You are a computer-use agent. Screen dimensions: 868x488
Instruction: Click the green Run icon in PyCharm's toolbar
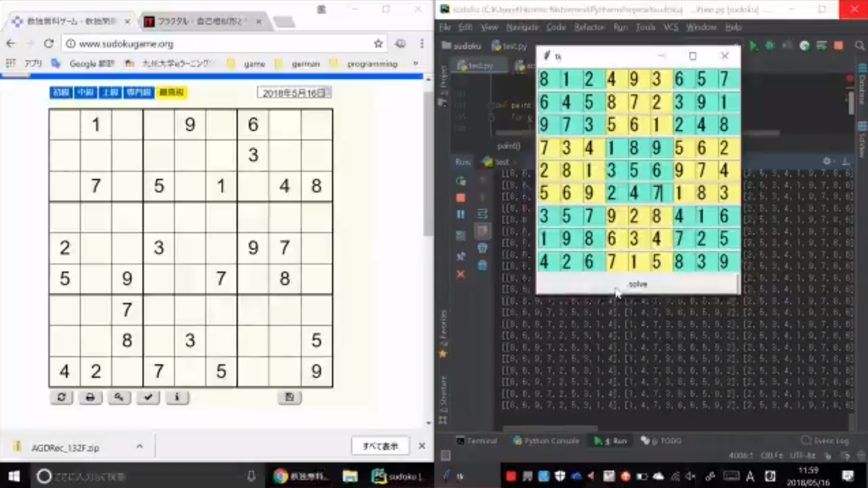tap(754, 46)
